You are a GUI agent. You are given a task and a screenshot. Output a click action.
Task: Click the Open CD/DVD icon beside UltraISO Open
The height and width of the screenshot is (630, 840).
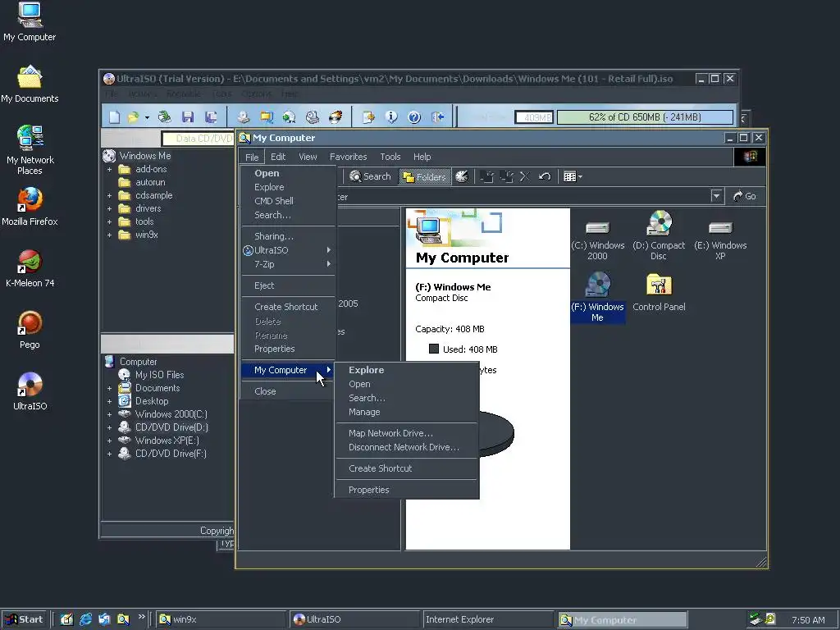point(164,116)
